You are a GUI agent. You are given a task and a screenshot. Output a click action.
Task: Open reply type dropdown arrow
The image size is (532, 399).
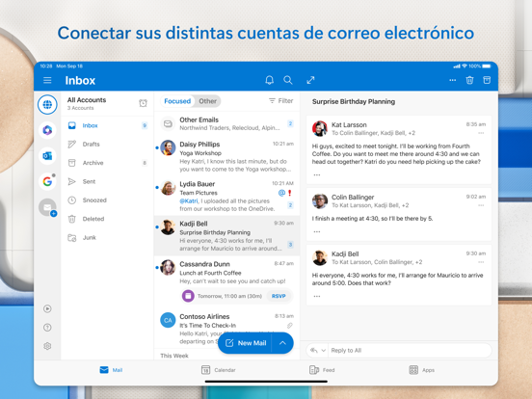(x=323, y=351)
